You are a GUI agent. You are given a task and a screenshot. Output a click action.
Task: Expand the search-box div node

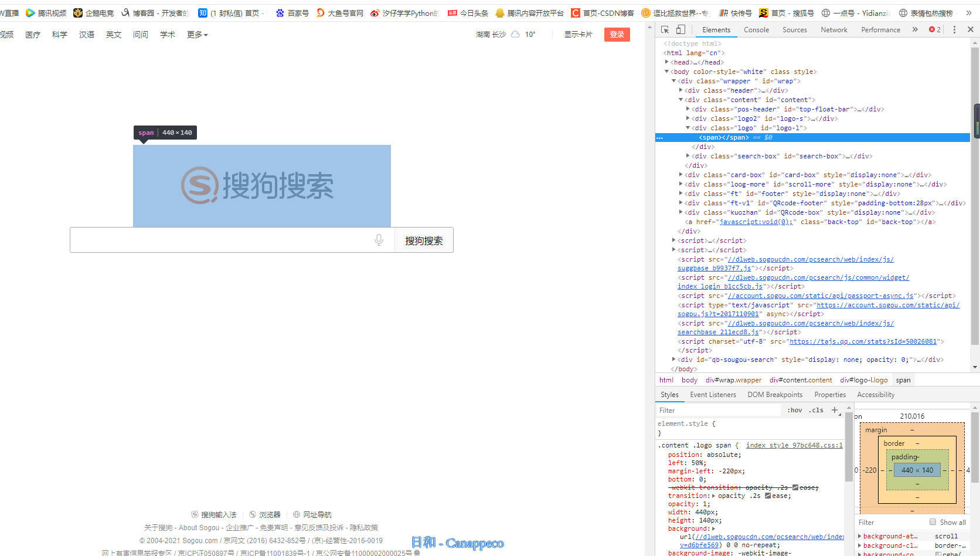[x=688, y=156]
